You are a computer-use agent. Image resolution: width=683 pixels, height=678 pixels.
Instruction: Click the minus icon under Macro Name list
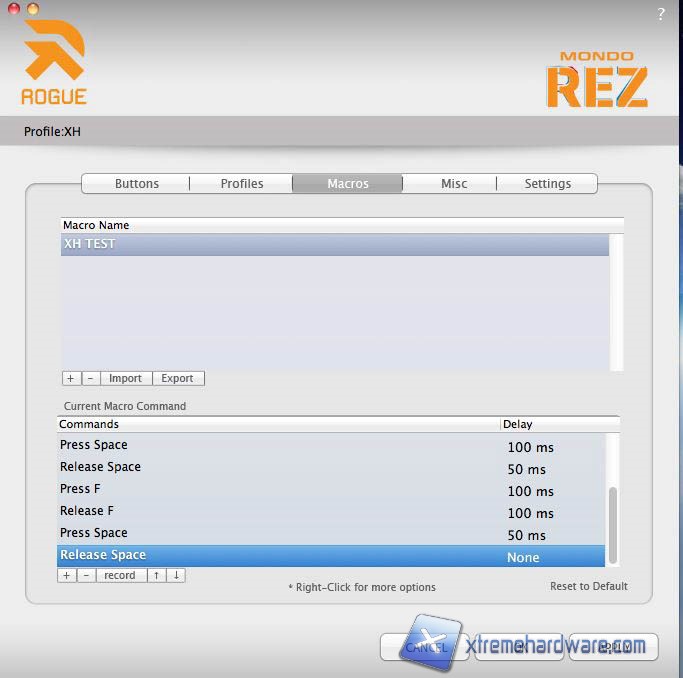[90, 378]
